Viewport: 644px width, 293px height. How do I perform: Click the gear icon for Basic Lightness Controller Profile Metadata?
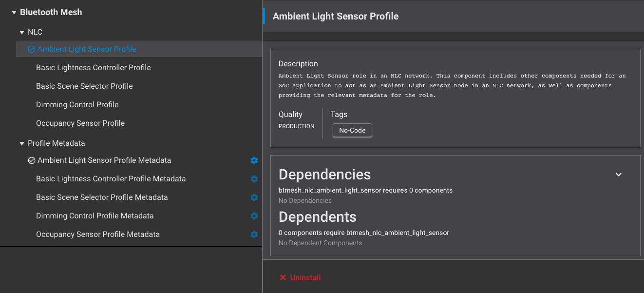tap(254, 178)
